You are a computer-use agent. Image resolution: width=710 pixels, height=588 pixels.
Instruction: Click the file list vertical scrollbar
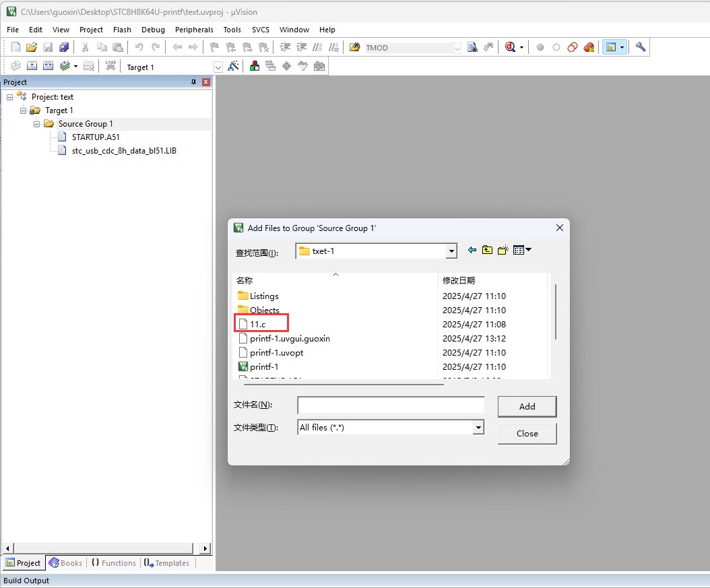[555, 312]
